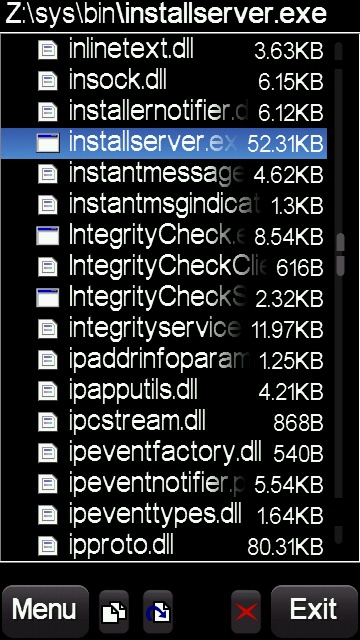Screen dimensions: 360x640
Task: Select ipcstream.dll entry
Action: [x=164, y=422]
